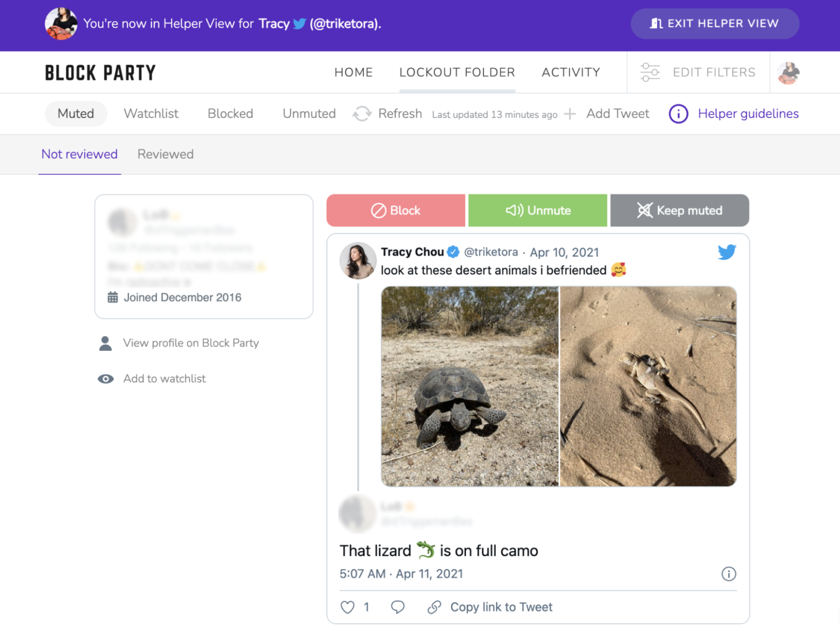Screen dimensions: 840x639
Task: Click the person icon beside View profile
Action: click(x=105, y=343)
